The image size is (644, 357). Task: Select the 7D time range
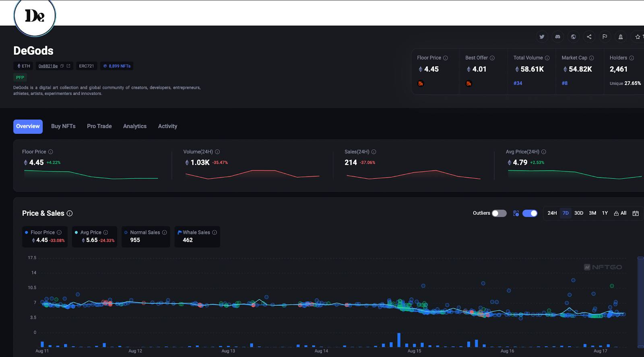coord(566,213)
